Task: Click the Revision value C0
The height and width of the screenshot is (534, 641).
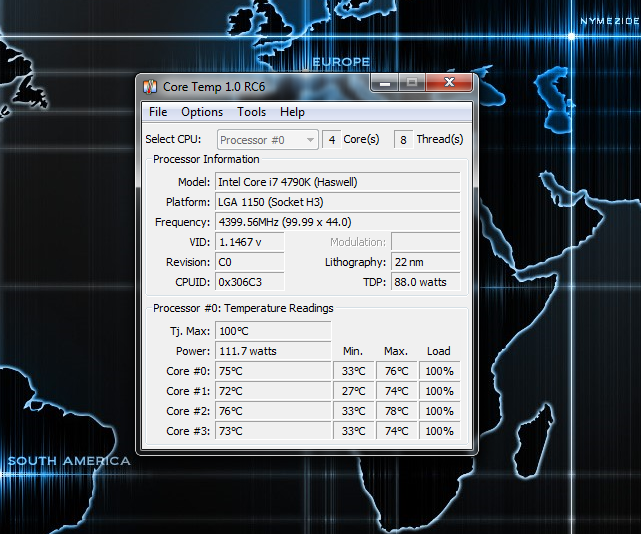Action: point(250,262)
